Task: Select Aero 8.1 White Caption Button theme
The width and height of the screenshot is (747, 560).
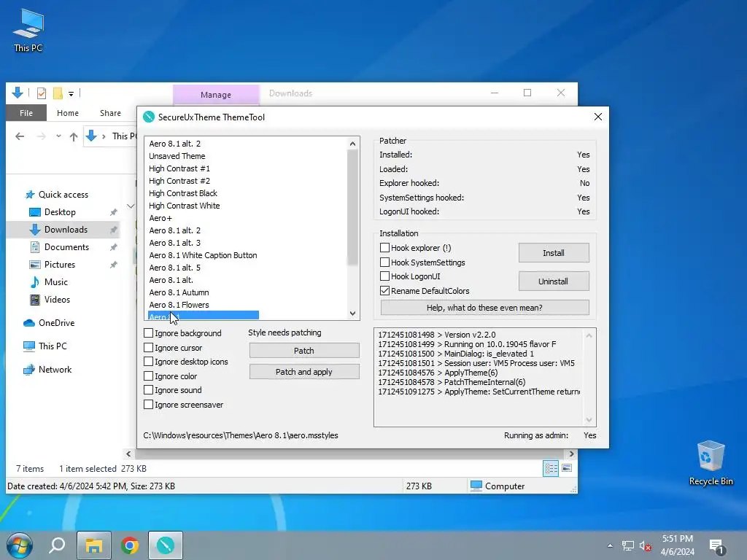Action: coord(203,255)
